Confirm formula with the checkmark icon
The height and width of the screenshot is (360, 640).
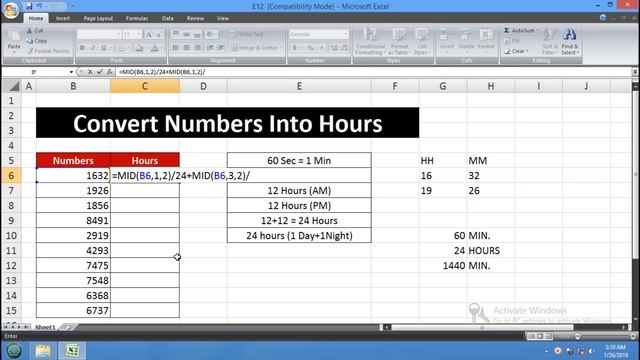point(100,72)
